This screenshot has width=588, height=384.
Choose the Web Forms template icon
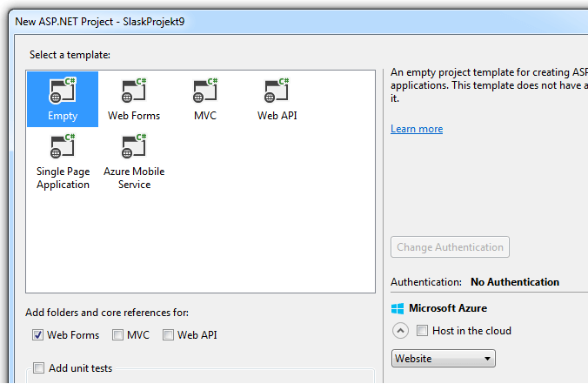point(134,90)
